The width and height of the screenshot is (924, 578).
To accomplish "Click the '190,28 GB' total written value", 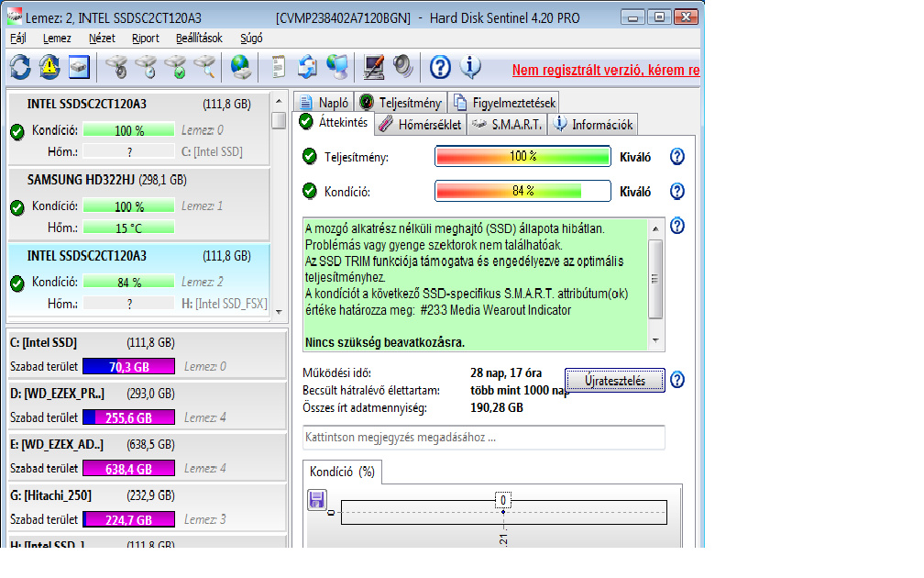I will coord(497,407).
